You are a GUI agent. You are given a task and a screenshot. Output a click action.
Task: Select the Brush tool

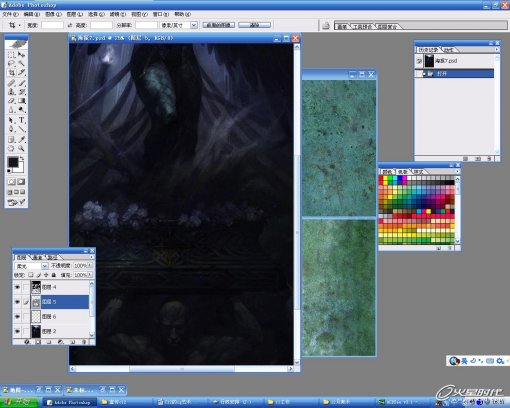pos(21,83)
